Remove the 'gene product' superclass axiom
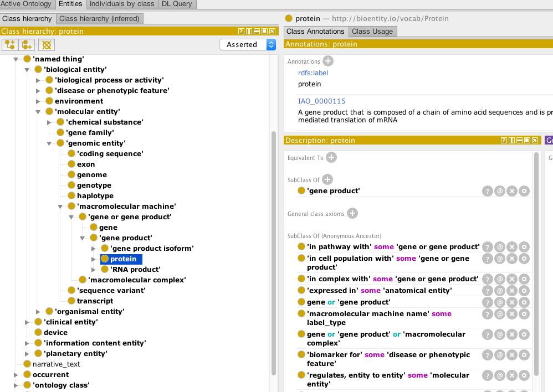 pyautogui.click(x=512, y=191)
